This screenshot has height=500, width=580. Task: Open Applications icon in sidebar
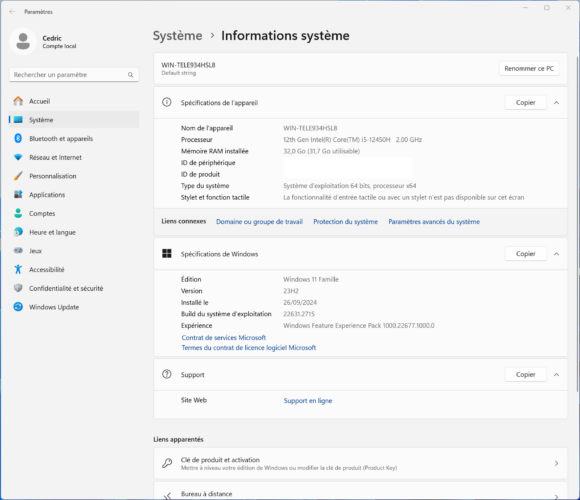(18, 194)
